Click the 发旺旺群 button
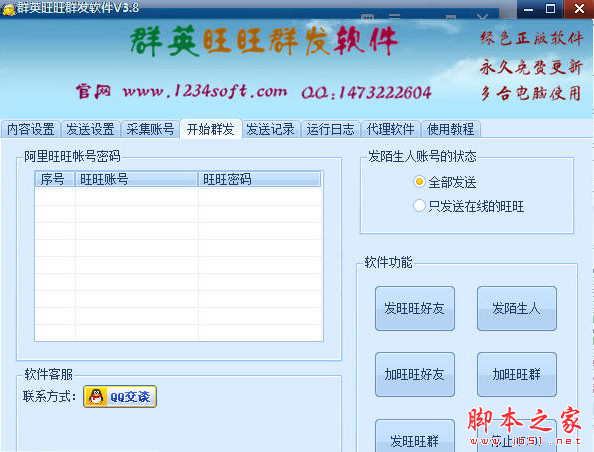The image size is (594, 452). coord(415,436)
